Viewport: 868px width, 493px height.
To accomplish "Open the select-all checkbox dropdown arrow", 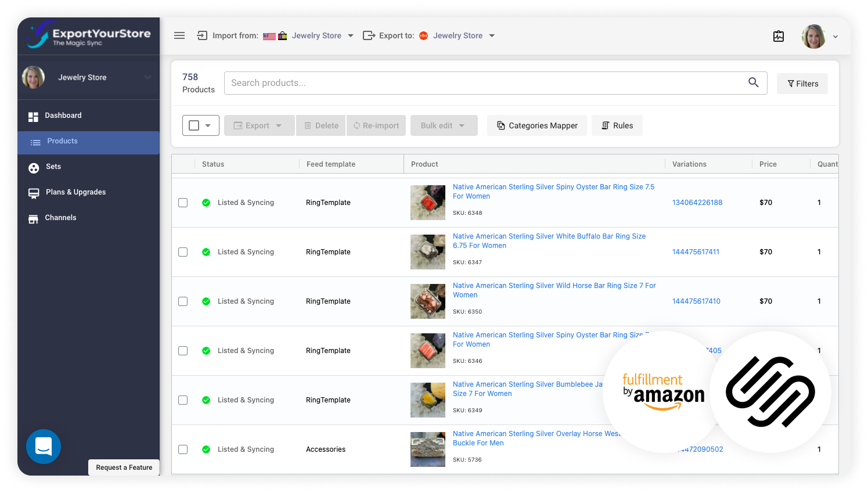I will pos(208,125).
